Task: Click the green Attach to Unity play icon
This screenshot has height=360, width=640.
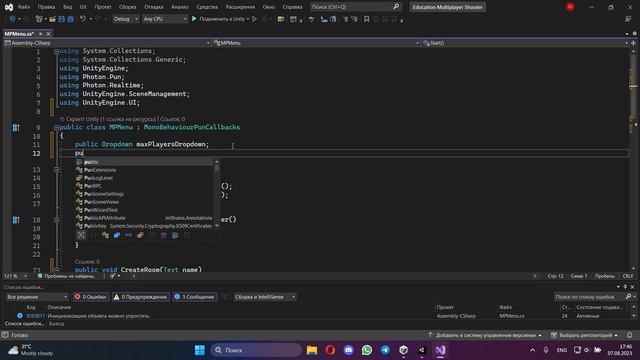Action: 194,19
